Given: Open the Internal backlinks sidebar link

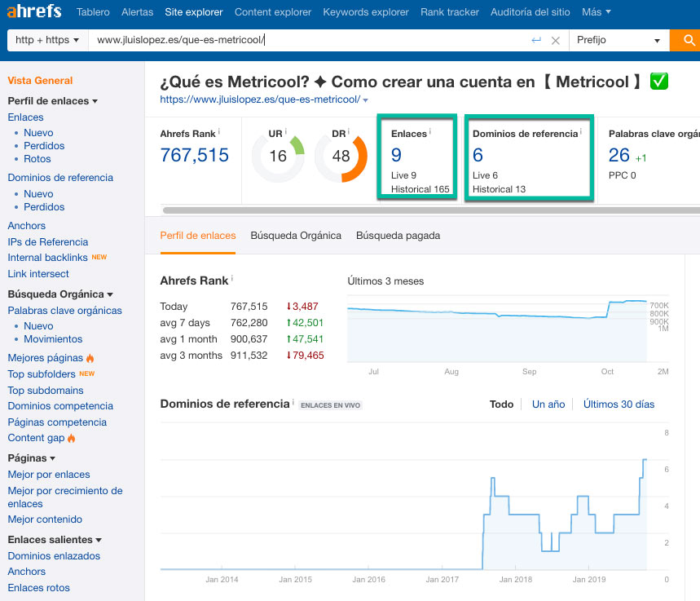Looking at the screenshot, I should tap(47, 257).
